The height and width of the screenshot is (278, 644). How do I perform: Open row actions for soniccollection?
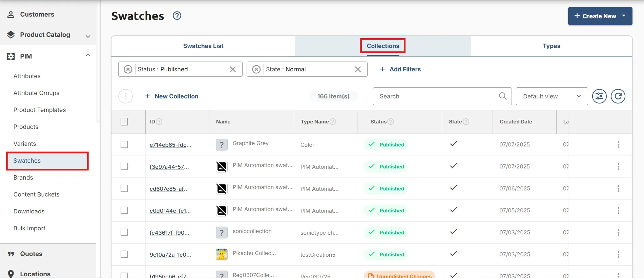pos(618,233)
